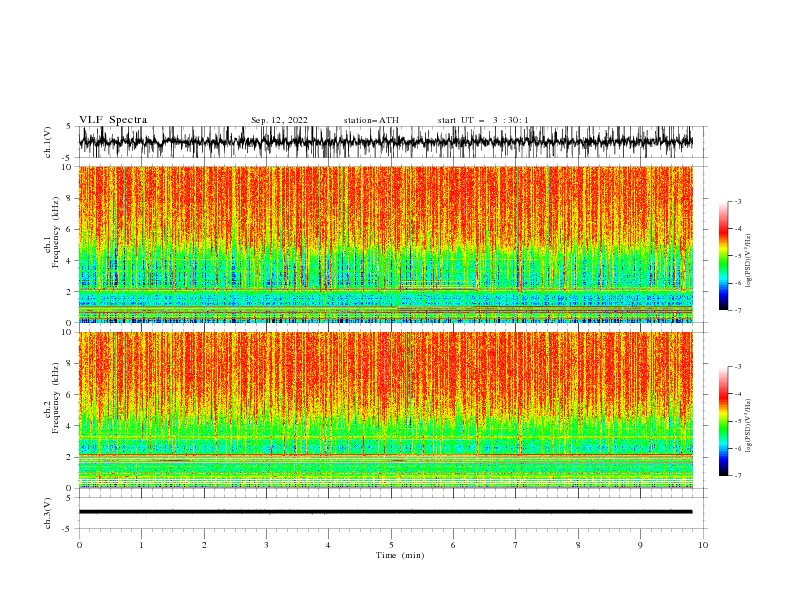792x612 pixels.
Task: Click the time axis tick label '10'
Action: [x=703, y=545]
